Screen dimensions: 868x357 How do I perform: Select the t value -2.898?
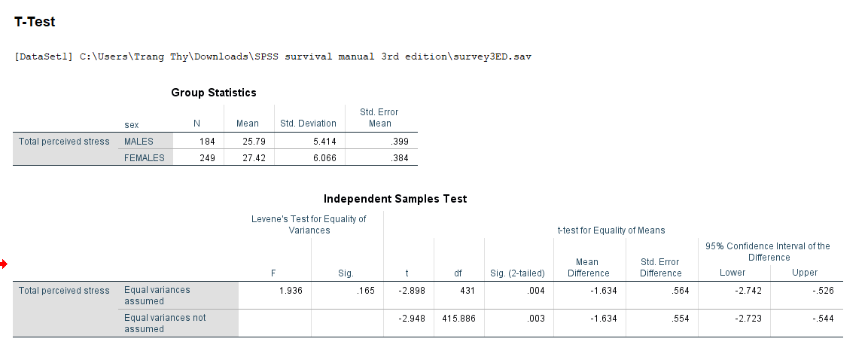point(411,290)
